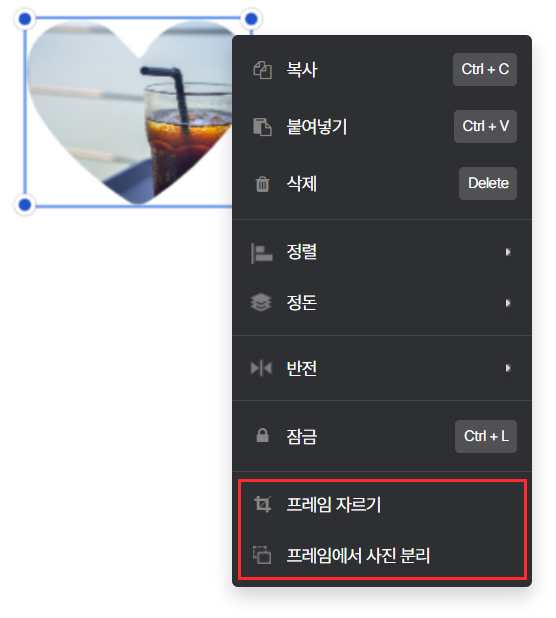The width and height of the screenshot is (556, 618).
Task: Expand the 정렬 submenu arrow
Action: click(x=508, y=252)
